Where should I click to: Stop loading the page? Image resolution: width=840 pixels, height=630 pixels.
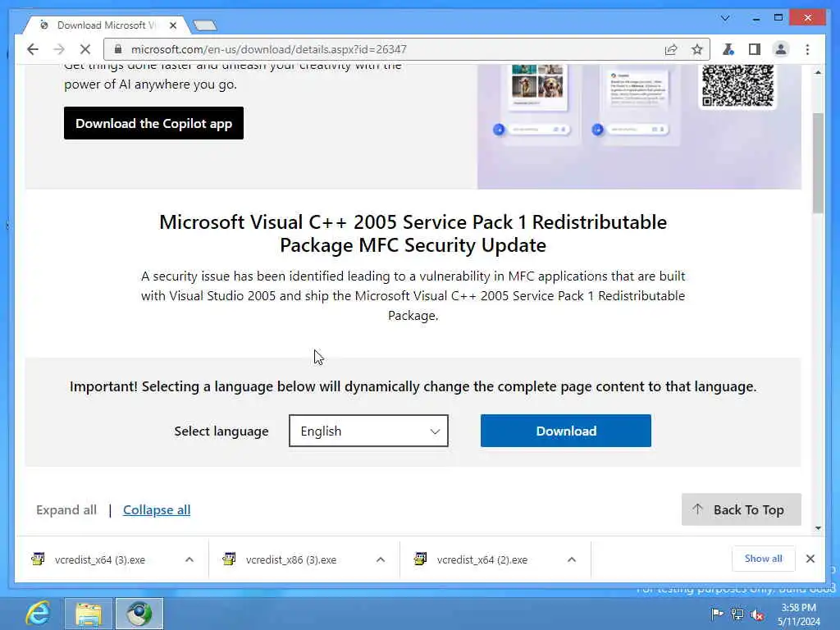coord(84,49)
